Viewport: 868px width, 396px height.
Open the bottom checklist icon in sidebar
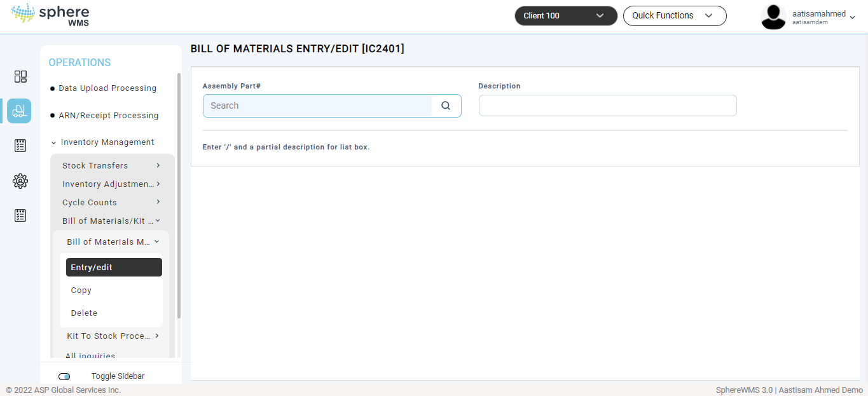[20, 215]
